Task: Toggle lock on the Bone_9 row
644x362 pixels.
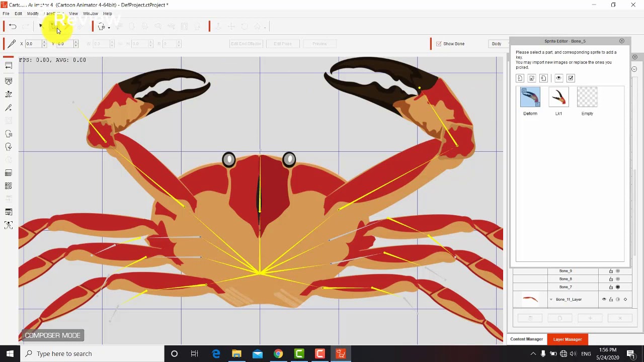Action: click(611, 271)
